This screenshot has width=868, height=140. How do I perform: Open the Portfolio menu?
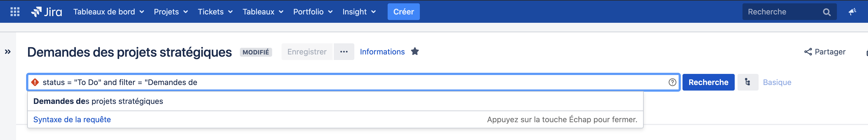pyautogui.click(x=313, y=12)
